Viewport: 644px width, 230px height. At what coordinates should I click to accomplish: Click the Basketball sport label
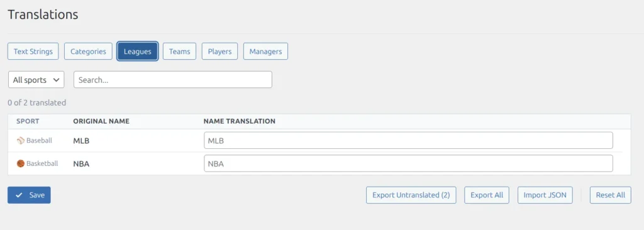42,163
